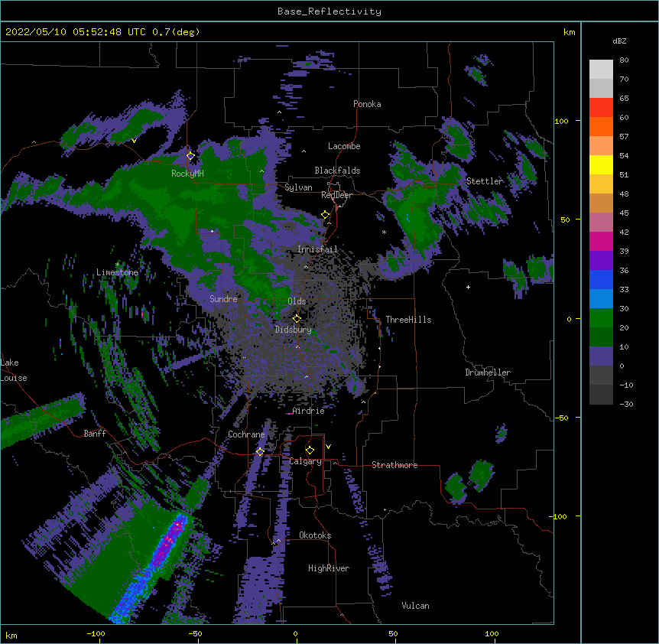The height and width of the screenshot is (644, 659).
Task: Click the Calgary city label
Action: pyautogui.click(x=306, y=461)
